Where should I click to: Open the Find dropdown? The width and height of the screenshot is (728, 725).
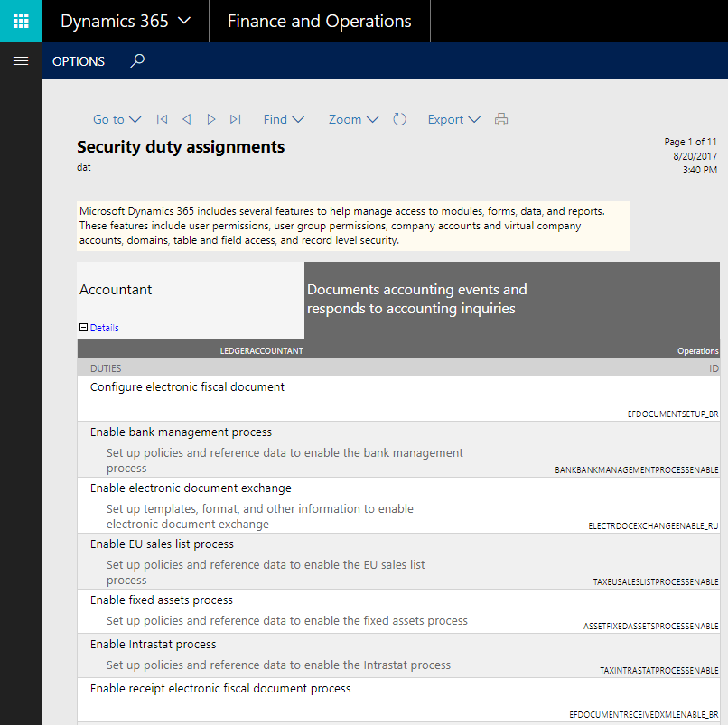284,119
